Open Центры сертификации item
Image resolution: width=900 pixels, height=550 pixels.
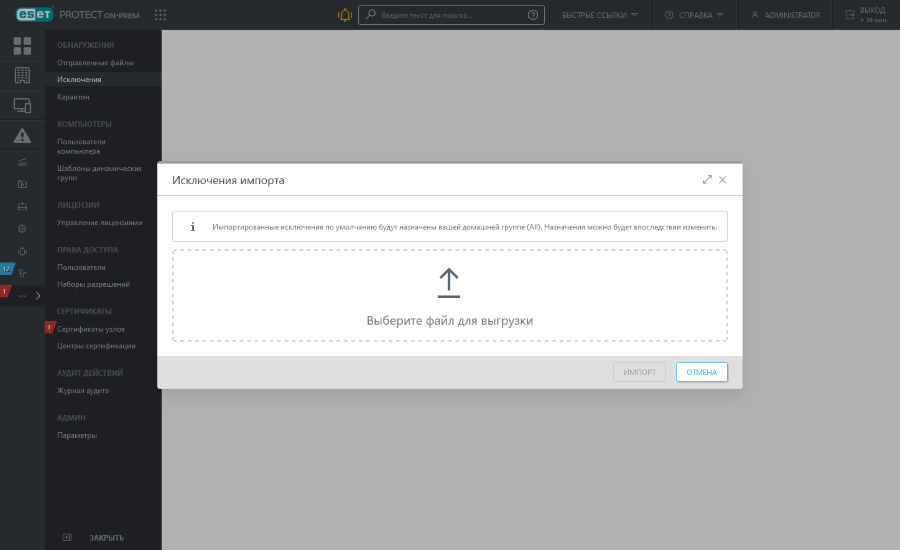[96, 346]
